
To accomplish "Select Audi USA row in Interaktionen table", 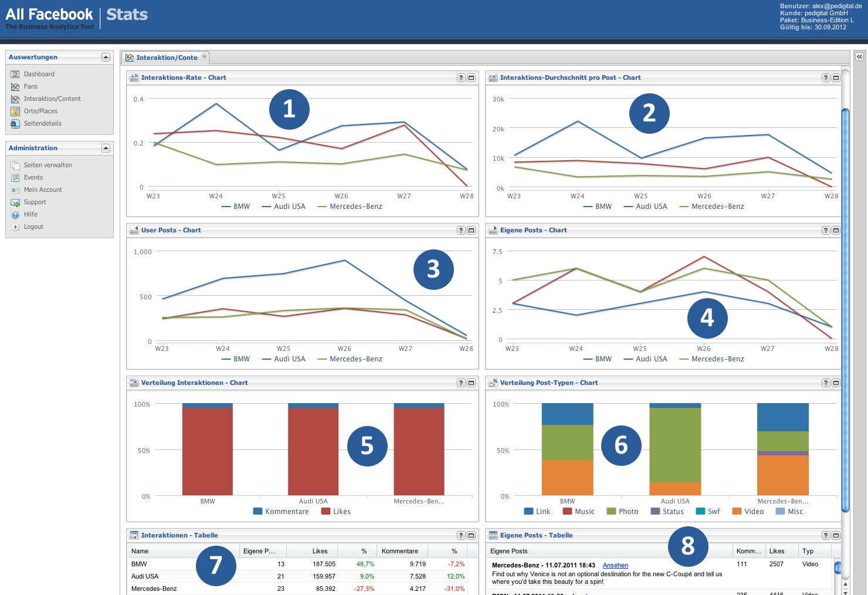I will point(297,576).
